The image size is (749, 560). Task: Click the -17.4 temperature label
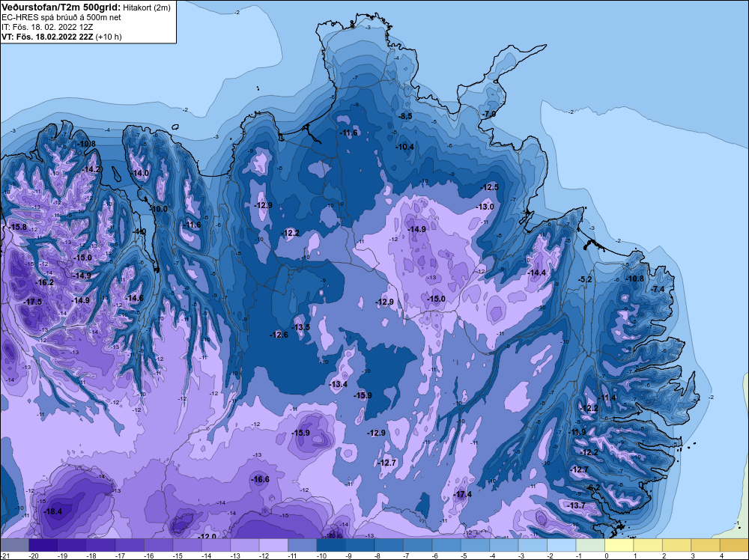point(463,494)
